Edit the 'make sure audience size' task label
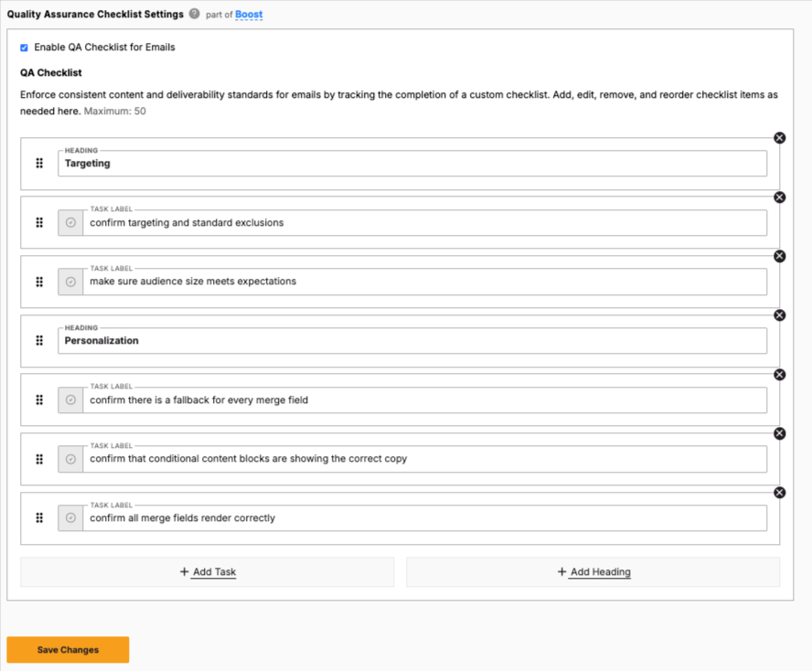 (425, 282)
